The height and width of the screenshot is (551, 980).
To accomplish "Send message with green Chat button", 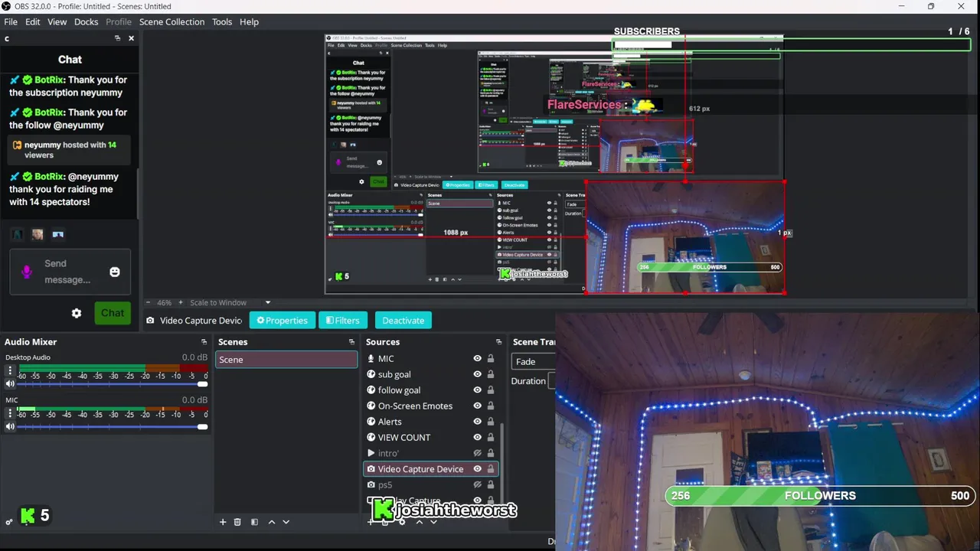I will click(x=112, y=313).
